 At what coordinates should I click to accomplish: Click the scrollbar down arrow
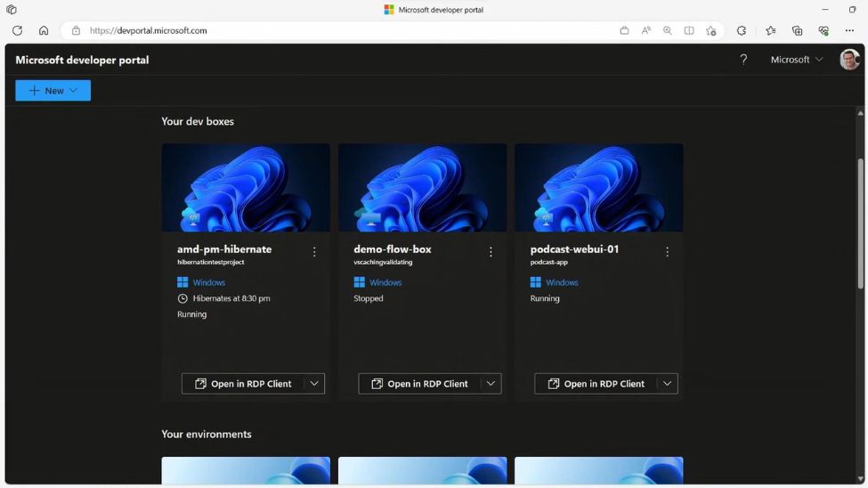pos(860,479)
